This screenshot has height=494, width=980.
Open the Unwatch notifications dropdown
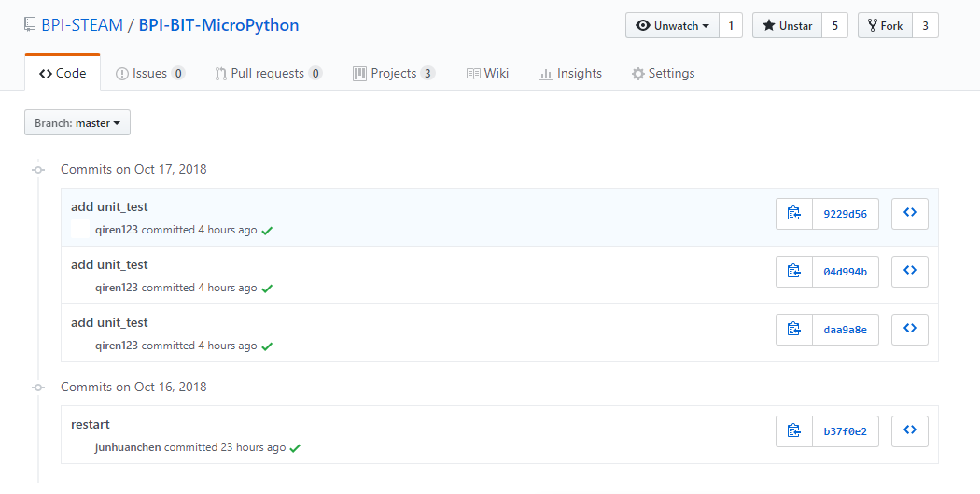(673, 25)
